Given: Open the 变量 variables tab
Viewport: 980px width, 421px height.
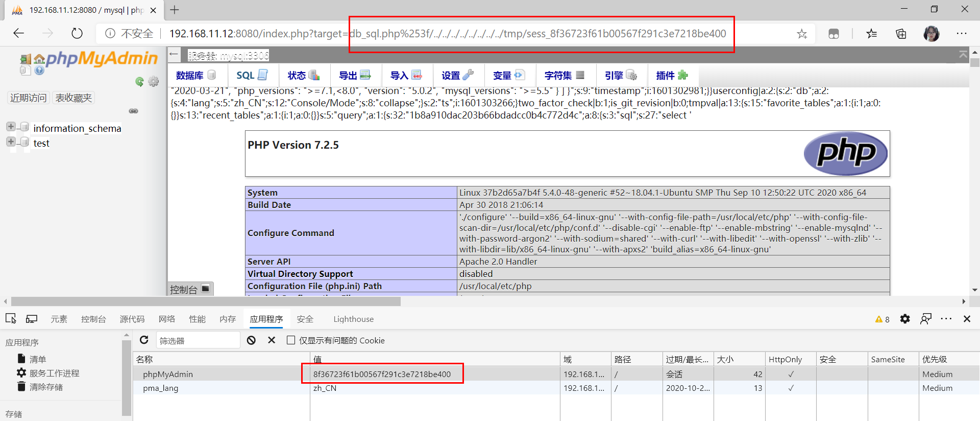Looking at the screenshot, I should 509,76.
